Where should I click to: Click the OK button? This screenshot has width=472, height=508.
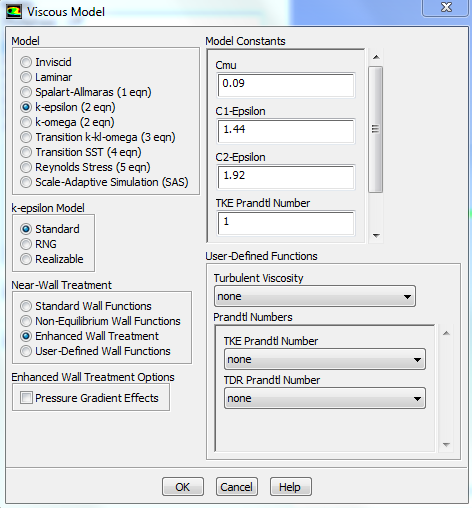183,487
